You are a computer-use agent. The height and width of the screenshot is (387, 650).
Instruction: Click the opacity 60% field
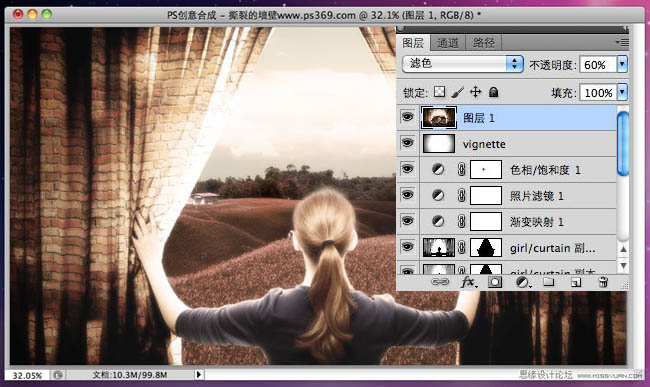click(598, 65)
